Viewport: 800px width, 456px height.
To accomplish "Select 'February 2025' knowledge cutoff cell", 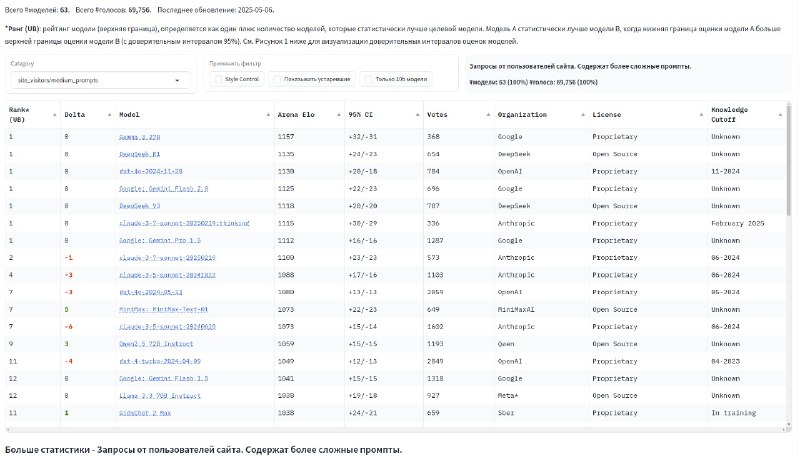I will (738, 223).
